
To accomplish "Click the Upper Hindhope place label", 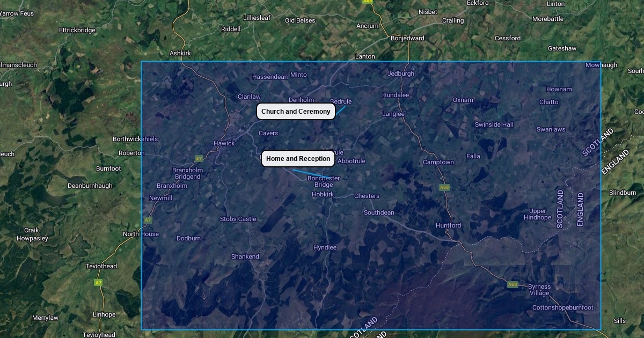I will pyautogui.click(x=537, y=214).
